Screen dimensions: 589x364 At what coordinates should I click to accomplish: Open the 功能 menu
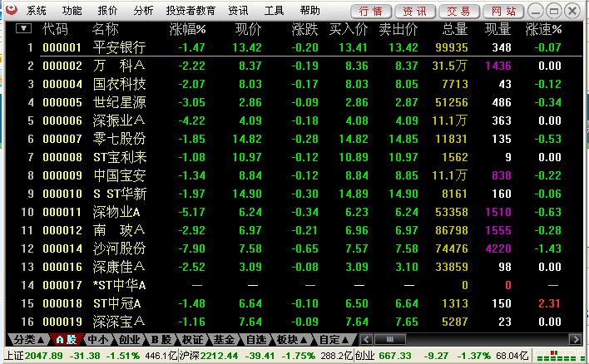(x=72, y=11)
